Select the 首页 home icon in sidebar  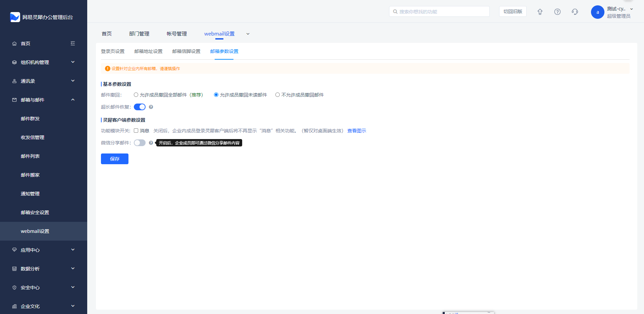tap(14, 43)
